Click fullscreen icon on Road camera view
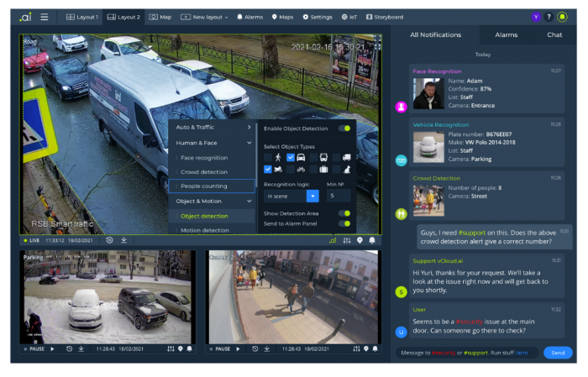This screenshot has width=588, height=377. coord(377,39)
